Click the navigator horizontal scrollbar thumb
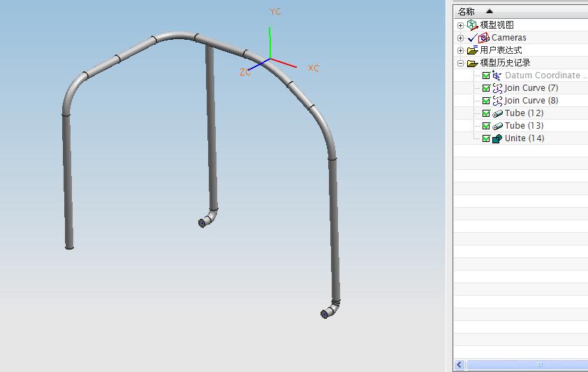 527,364
